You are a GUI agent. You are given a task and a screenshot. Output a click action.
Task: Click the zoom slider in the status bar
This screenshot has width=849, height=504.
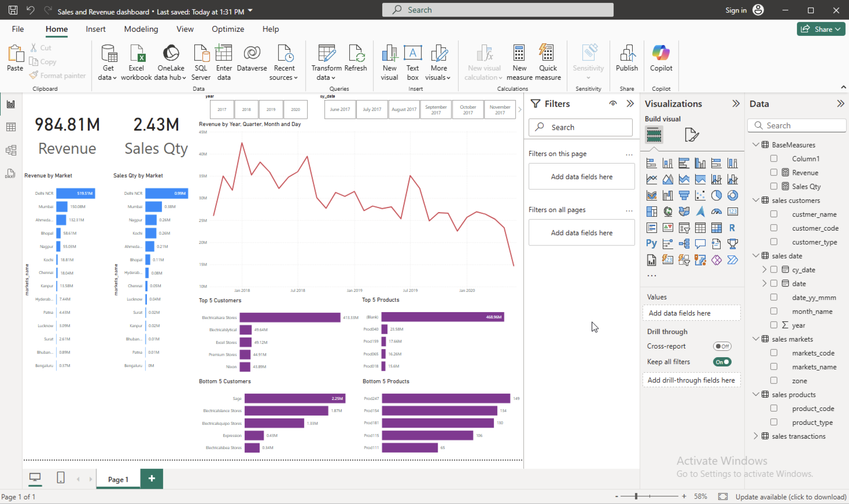[636, 496]
